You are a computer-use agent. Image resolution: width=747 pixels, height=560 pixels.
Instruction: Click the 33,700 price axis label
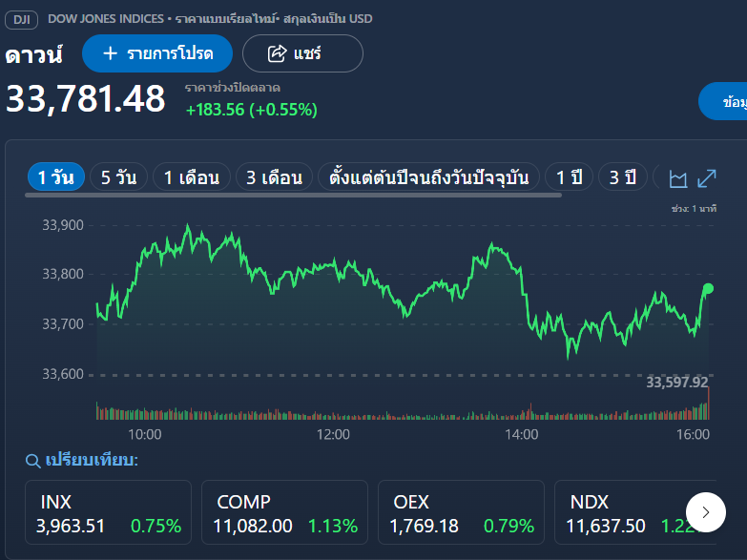[63, 324]
